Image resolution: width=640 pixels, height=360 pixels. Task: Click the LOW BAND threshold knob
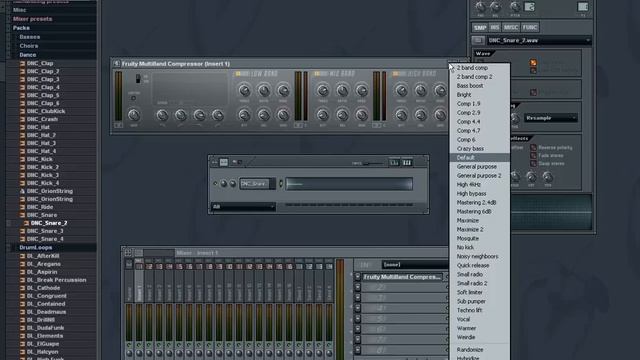click(244, 90)
